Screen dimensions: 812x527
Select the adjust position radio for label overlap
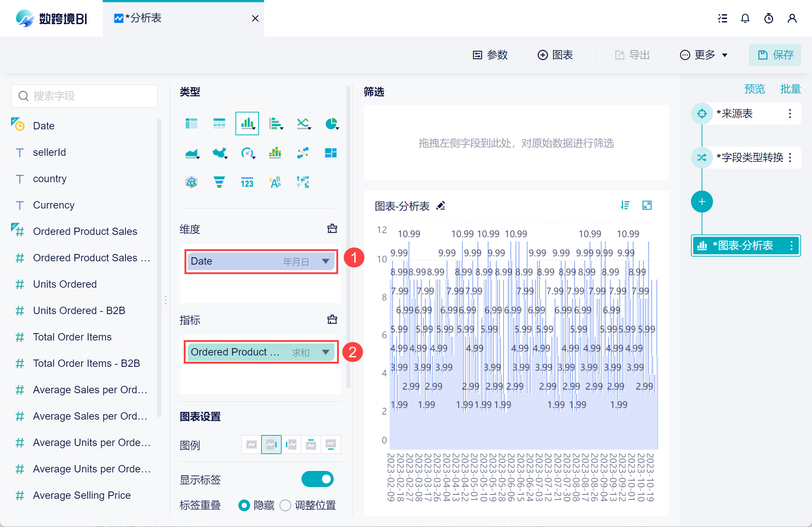coord(285,505)
